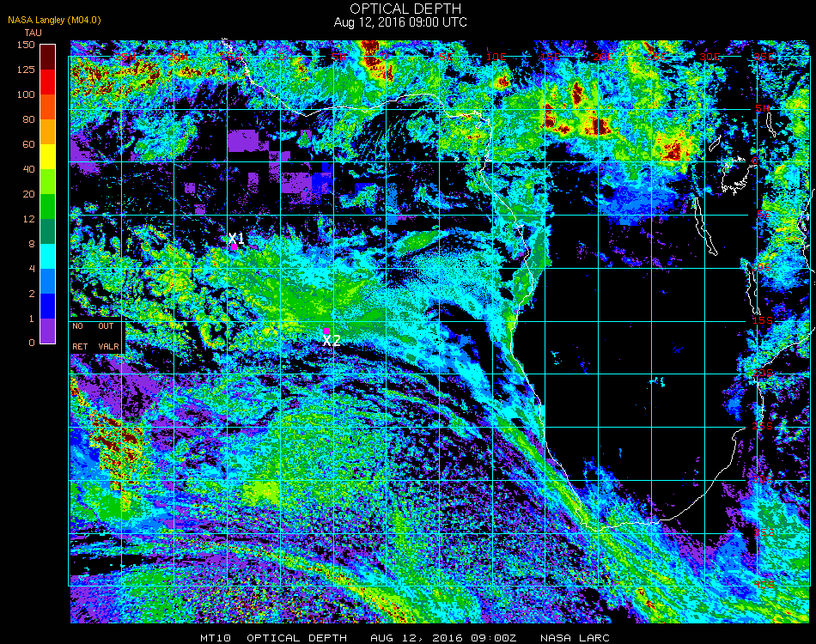Click the 5W longitude label
Image resolution: width=816 pixels, height=644 pixels.
pos(338,57)
